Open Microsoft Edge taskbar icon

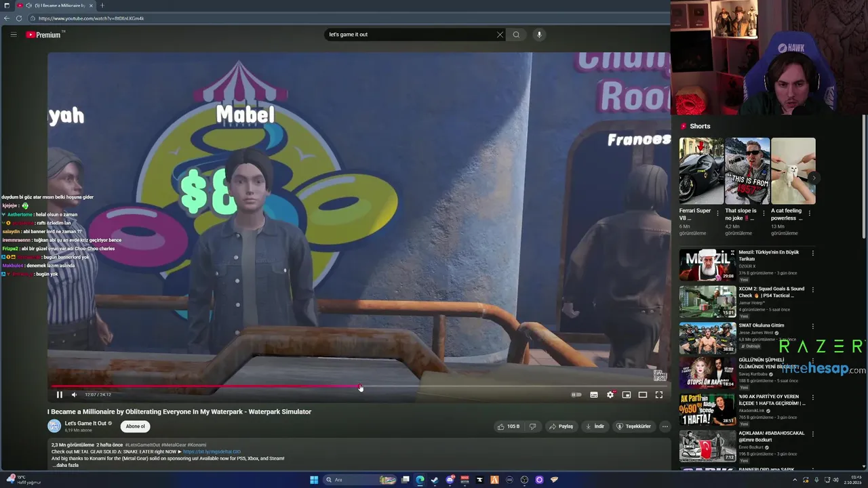pos(420,480)
